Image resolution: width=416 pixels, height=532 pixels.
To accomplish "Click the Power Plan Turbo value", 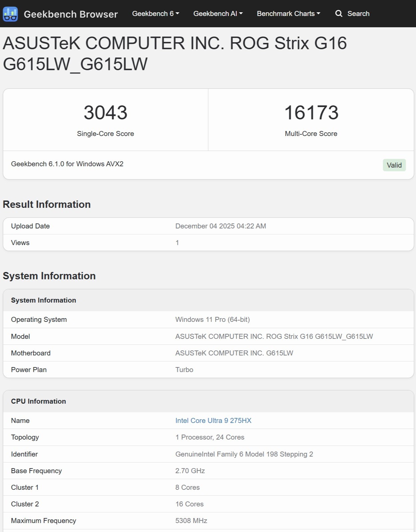I will click(184, 370).
